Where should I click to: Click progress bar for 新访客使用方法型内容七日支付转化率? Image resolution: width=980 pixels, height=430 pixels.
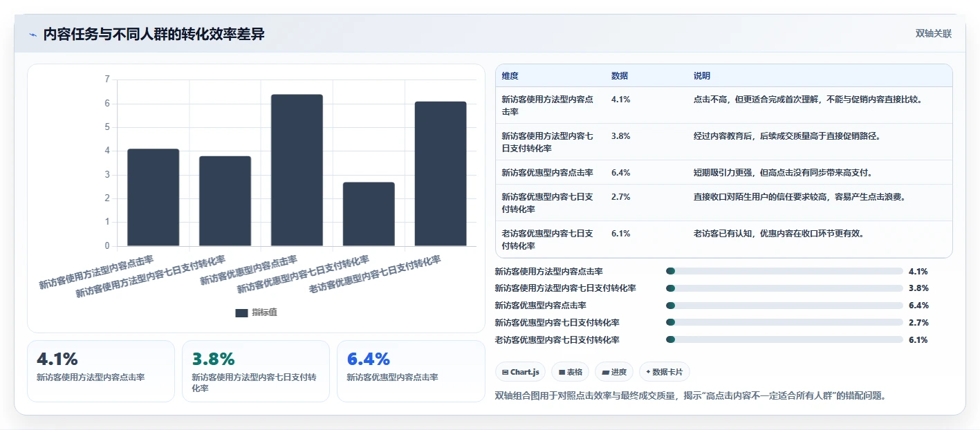coord(784,288)
